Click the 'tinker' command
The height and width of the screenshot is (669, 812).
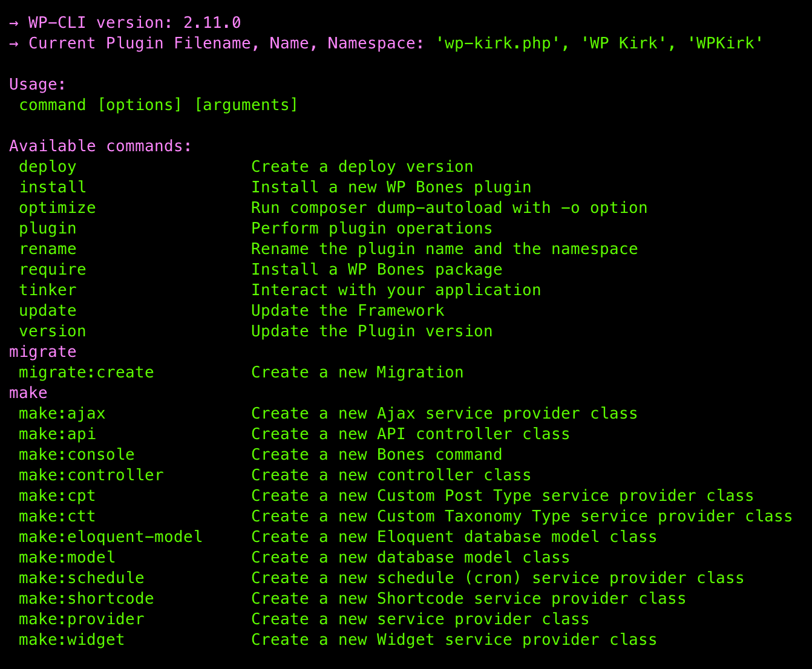[x=48, y=290]
